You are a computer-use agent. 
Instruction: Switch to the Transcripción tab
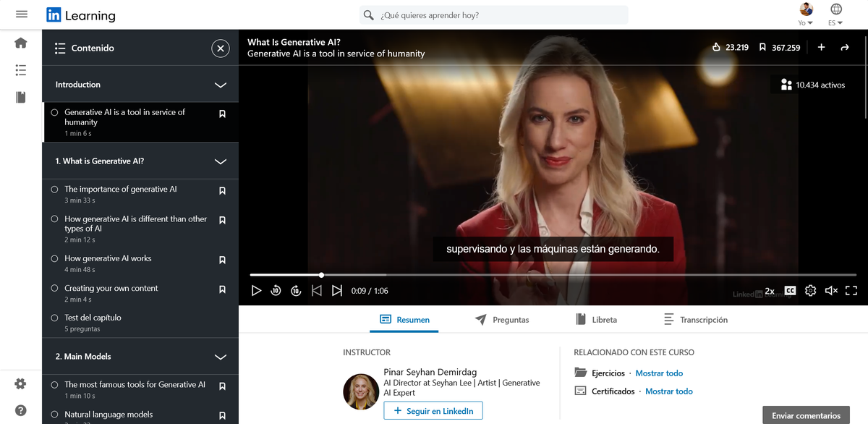[x=695, y=320]
